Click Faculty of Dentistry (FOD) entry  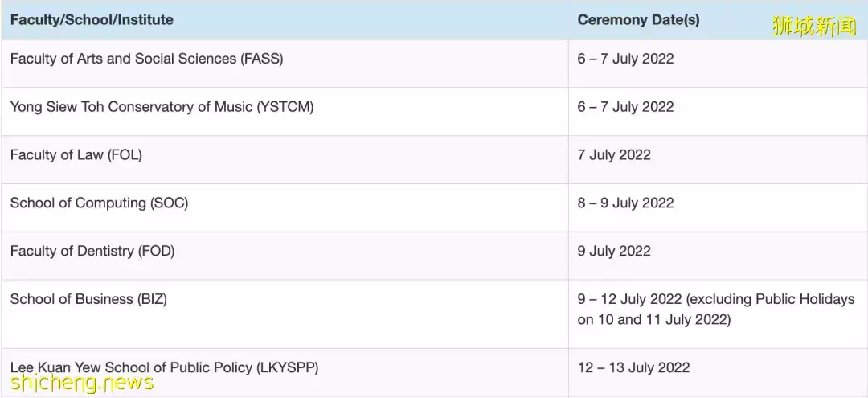tap(92, 252)
